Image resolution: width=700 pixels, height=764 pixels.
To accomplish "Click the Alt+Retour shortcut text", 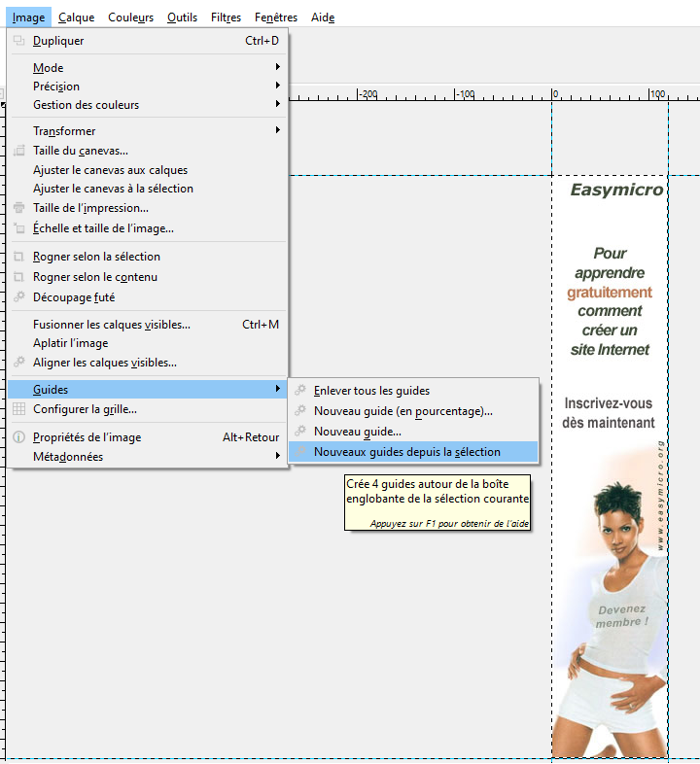I will tap(251, 437).
